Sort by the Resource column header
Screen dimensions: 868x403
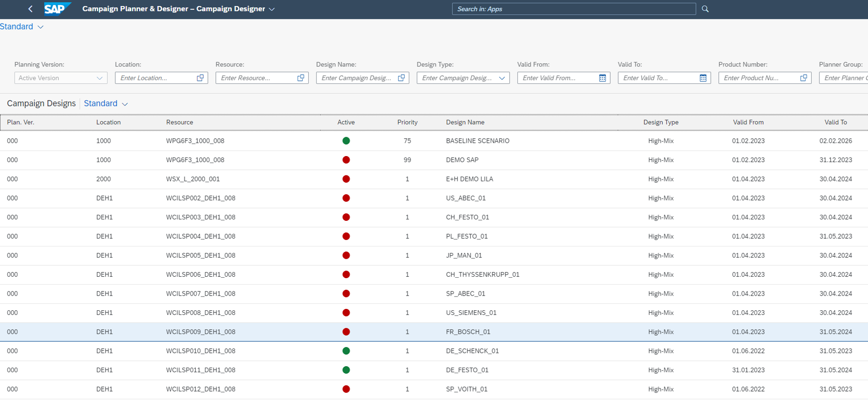(x=180, y=123)
